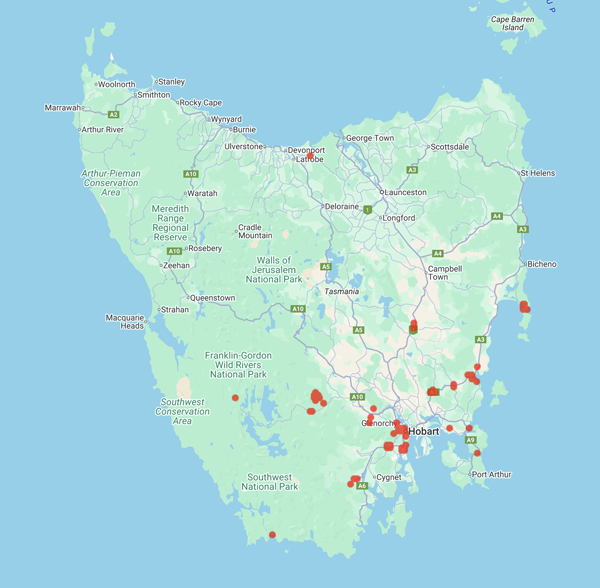Select Franklin-Gordon Wild Rivers National Park label
Viewport: 600px width, 588px height.
[x=238, y=364]
